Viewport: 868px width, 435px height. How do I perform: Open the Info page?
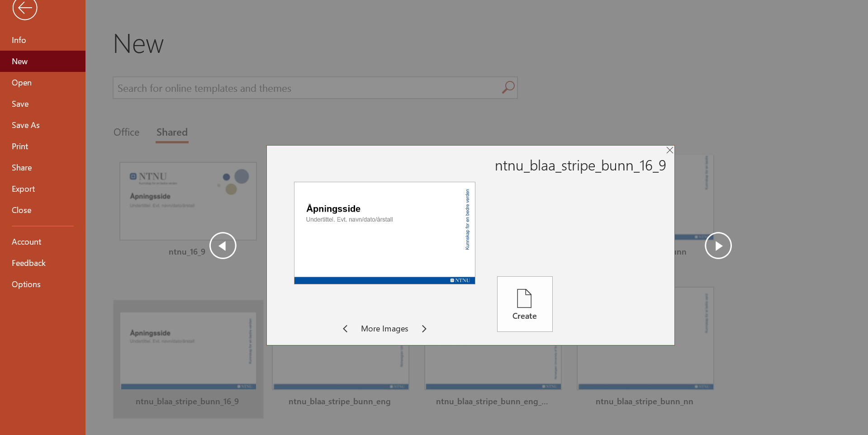click(x=43, y=40)
